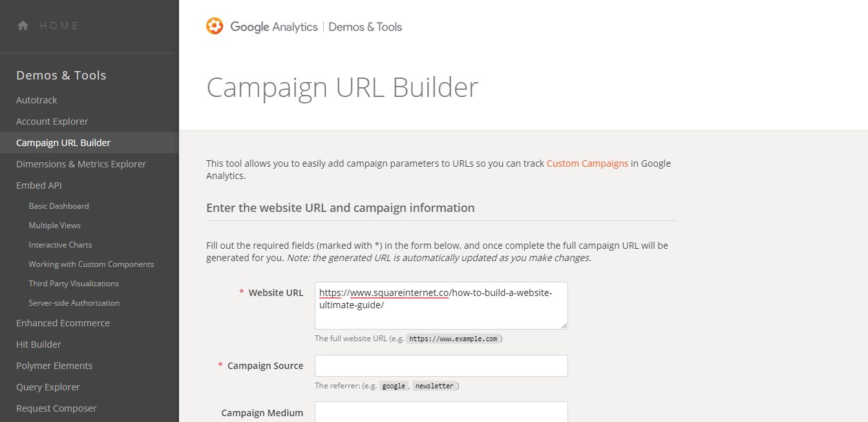
Task: Click the Demos & Tools header link
Action: point(365,27)
